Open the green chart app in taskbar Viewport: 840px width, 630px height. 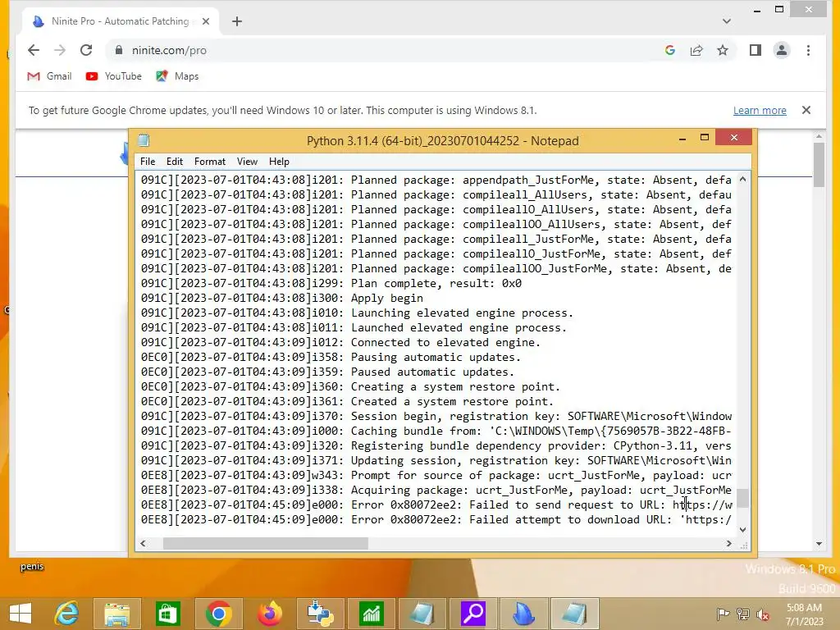372,614
